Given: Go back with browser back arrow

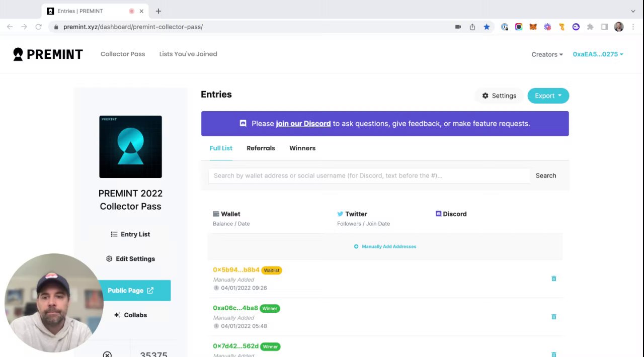Looking at the screenshot, I should [x=10, y=27].
